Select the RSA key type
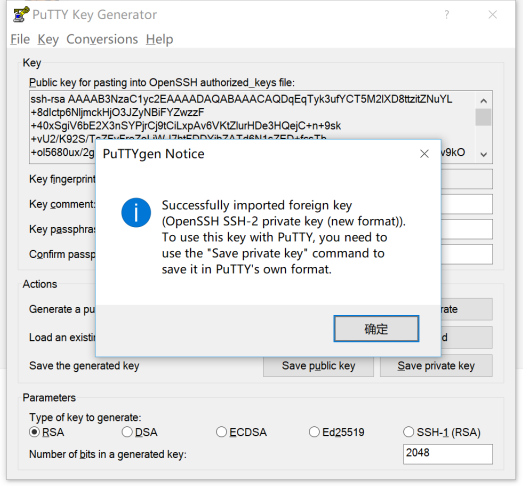Screen dimensions: 523x486 point(47,432)
